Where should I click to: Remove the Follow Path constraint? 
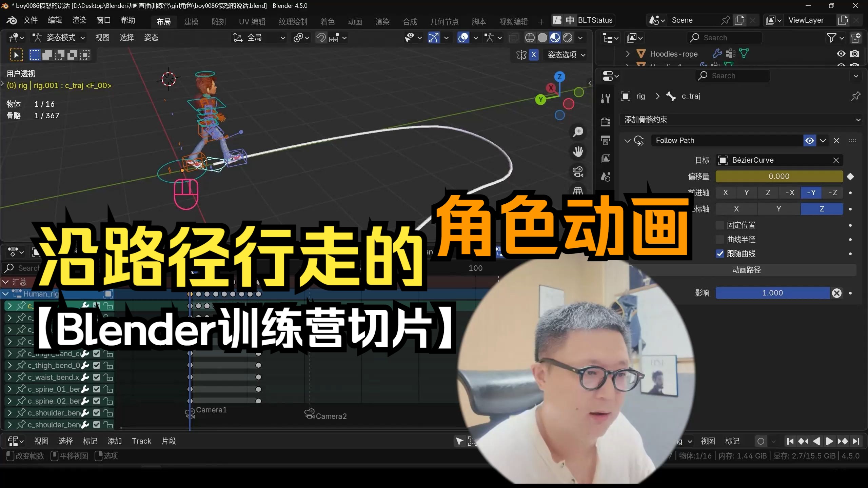click(836, 140)
